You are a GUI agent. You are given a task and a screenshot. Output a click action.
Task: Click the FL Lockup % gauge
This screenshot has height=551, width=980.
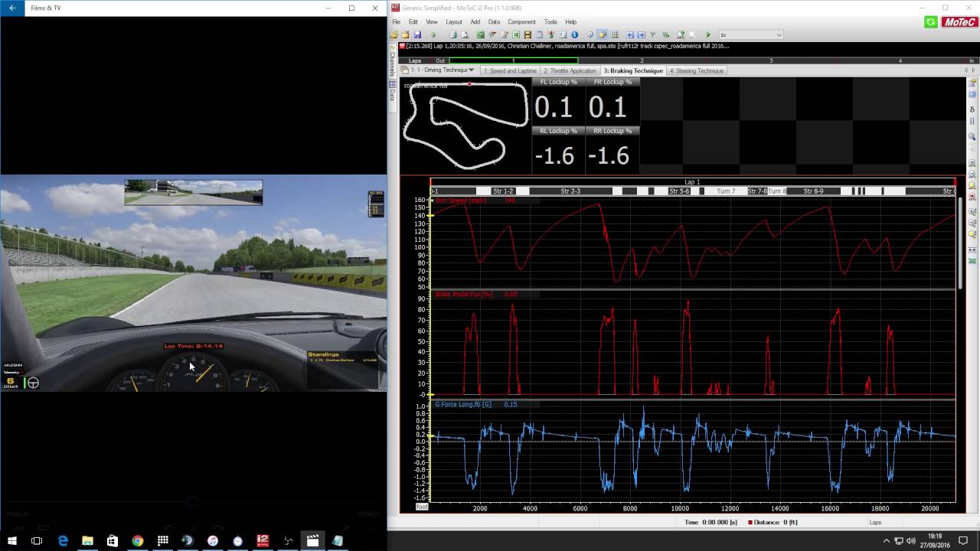pyautogui.click(x=558, y=100)
